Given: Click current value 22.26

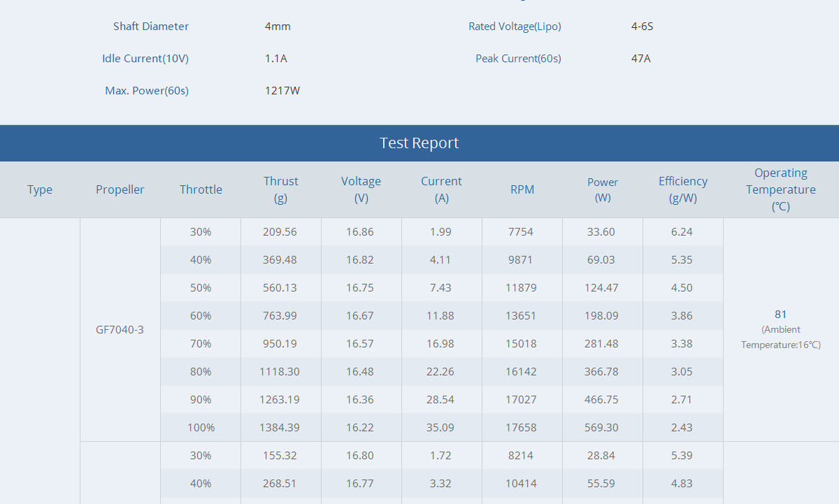Looking at the screenshot, I should (440, 371).
